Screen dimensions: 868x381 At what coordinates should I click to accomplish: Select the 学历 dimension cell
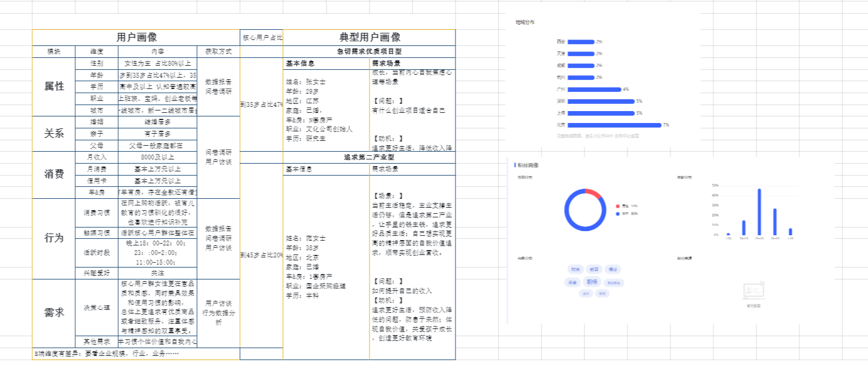[x=97, y=87]
